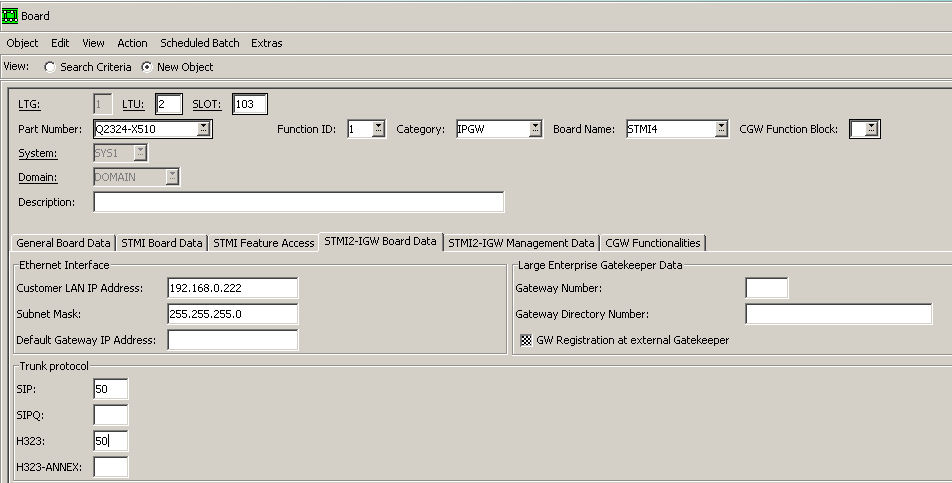Switch to STMI2-IGW Management Data tab
The width and height of the screenshot is (952, 483).
(x=521, y=243)
